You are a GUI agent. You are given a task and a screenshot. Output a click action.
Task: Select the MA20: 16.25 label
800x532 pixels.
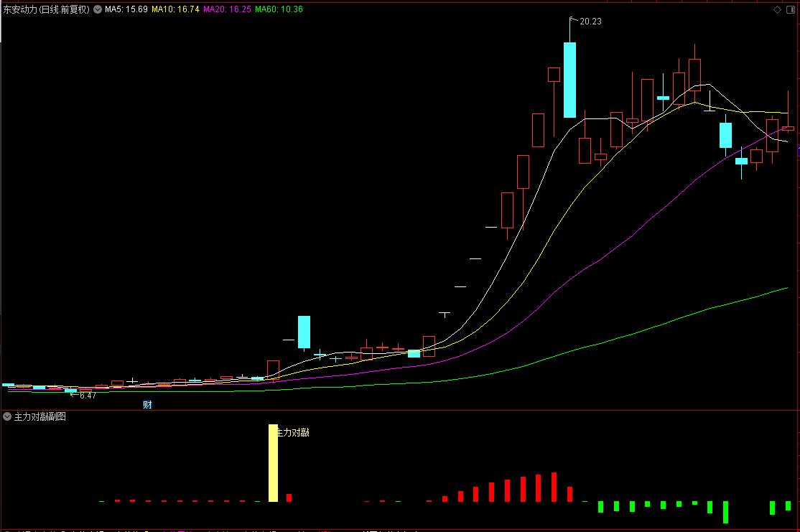(x=227, y=9)
